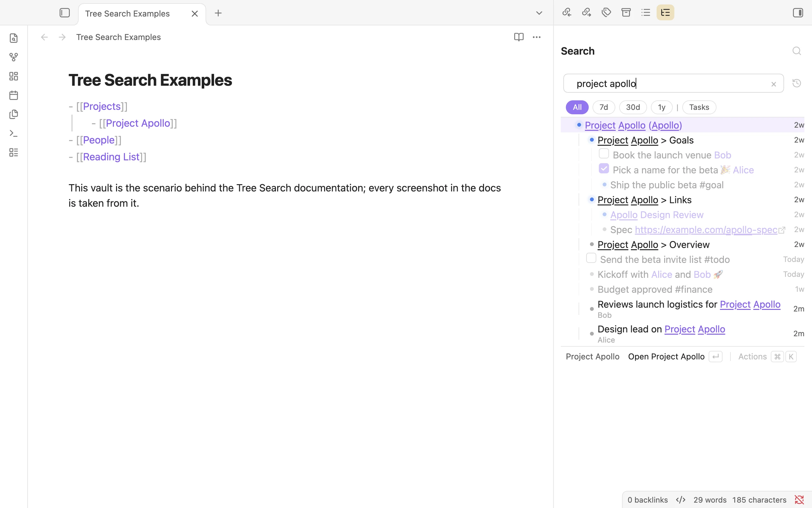
Task: Toggle the right sidebar icon
Action: pos(798,13)
